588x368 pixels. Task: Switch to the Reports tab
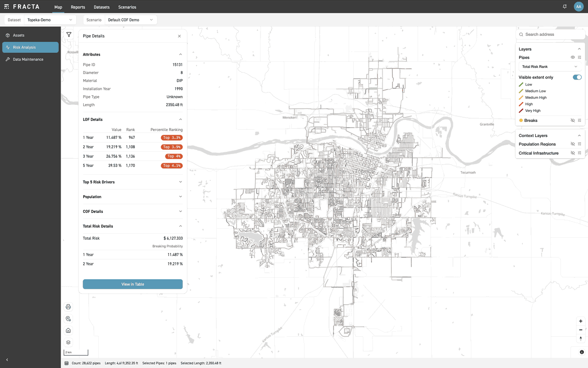click(x=78, y=7)
